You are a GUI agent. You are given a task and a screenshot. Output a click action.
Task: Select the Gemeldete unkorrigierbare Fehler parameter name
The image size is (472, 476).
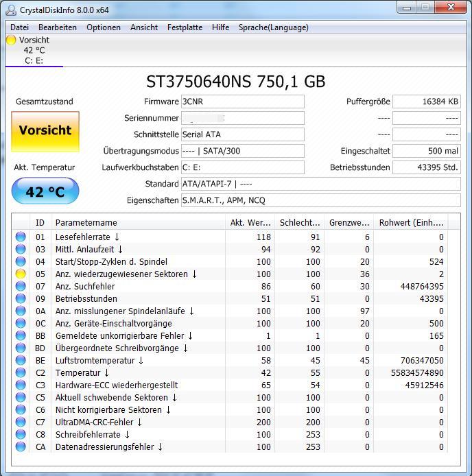(x=124, y=336)
